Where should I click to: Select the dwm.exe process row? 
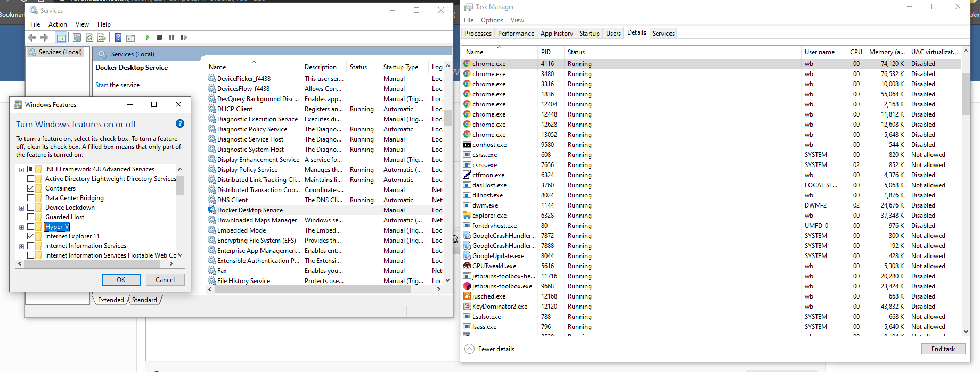coord(712,205)
